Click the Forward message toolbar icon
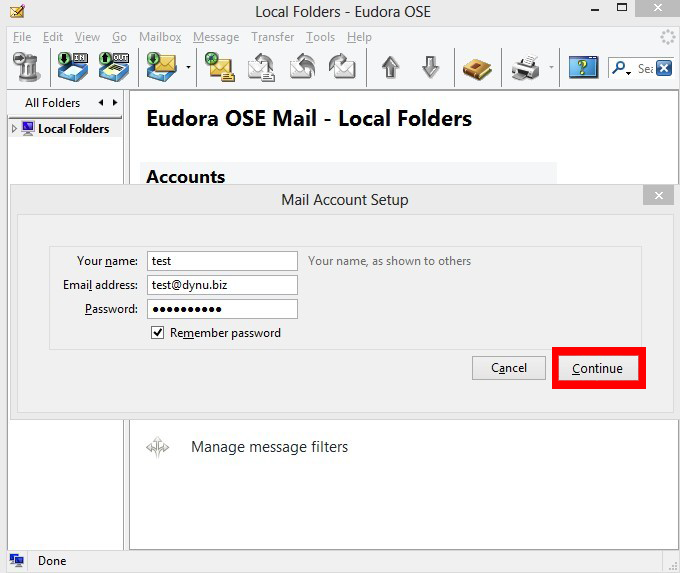Viewport: 680px width, 573px height. [342, 67]
